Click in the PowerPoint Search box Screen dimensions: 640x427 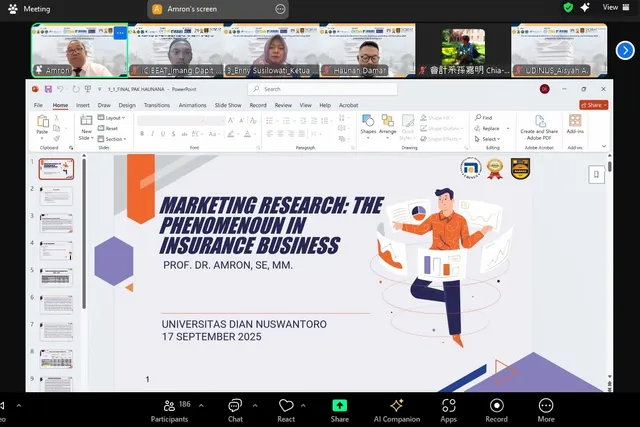322,89
